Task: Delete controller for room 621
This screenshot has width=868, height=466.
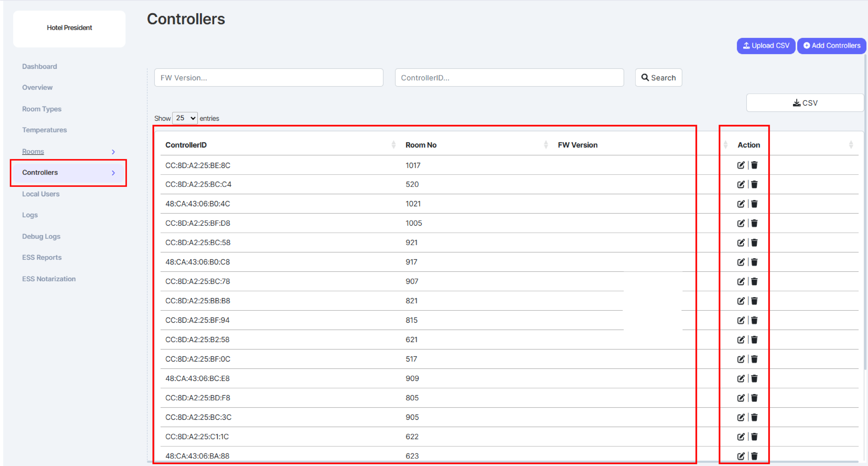Action: click(754, 340)
